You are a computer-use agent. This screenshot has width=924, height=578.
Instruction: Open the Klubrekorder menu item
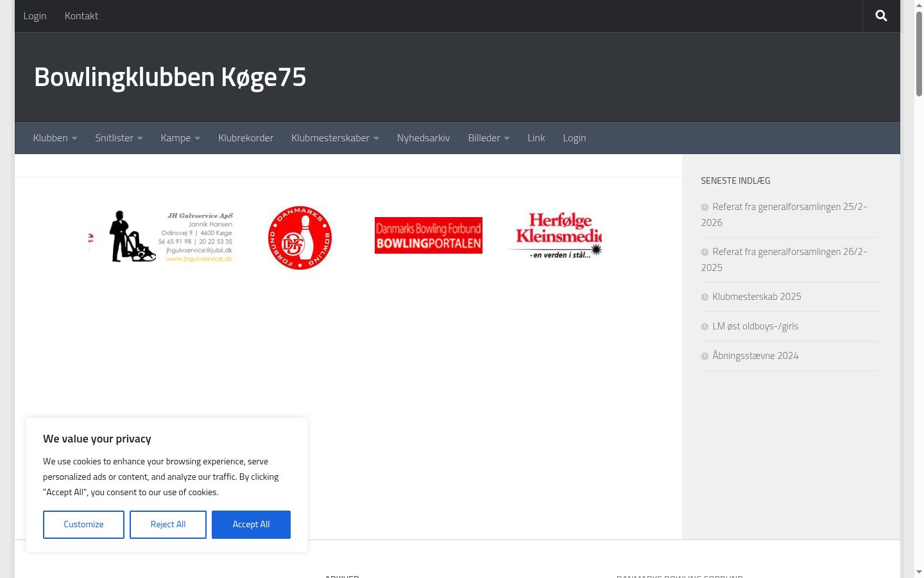coord(246,138)
